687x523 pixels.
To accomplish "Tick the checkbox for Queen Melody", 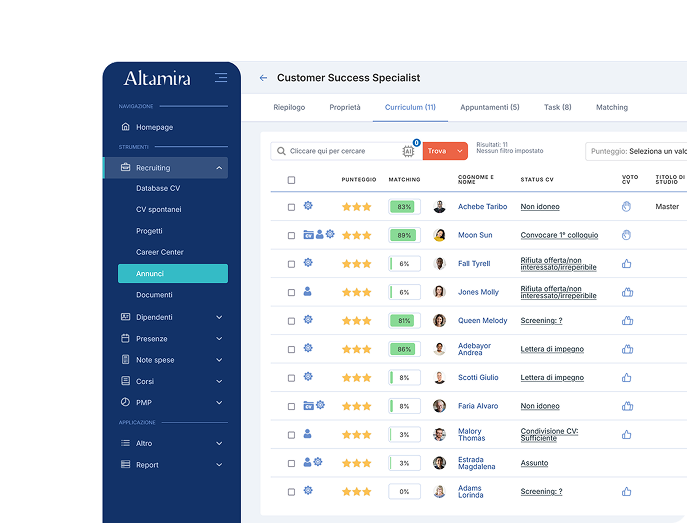I will pyautogui.click(x=291, y=321).
